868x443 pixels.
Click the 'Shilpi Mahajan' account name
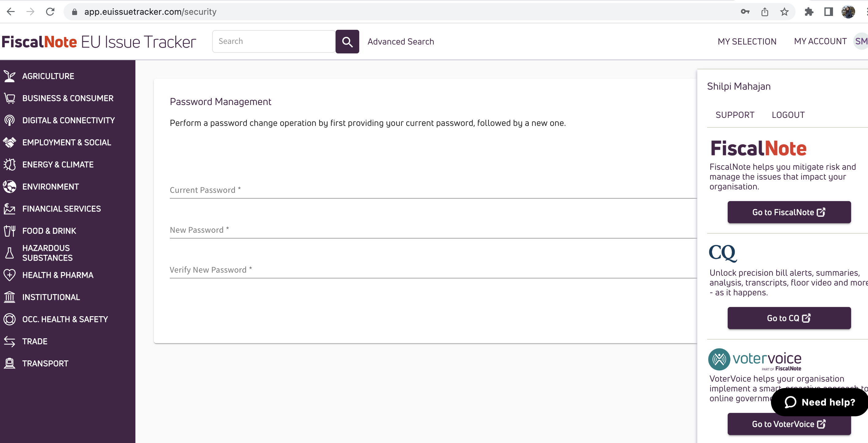coord(739,86)
